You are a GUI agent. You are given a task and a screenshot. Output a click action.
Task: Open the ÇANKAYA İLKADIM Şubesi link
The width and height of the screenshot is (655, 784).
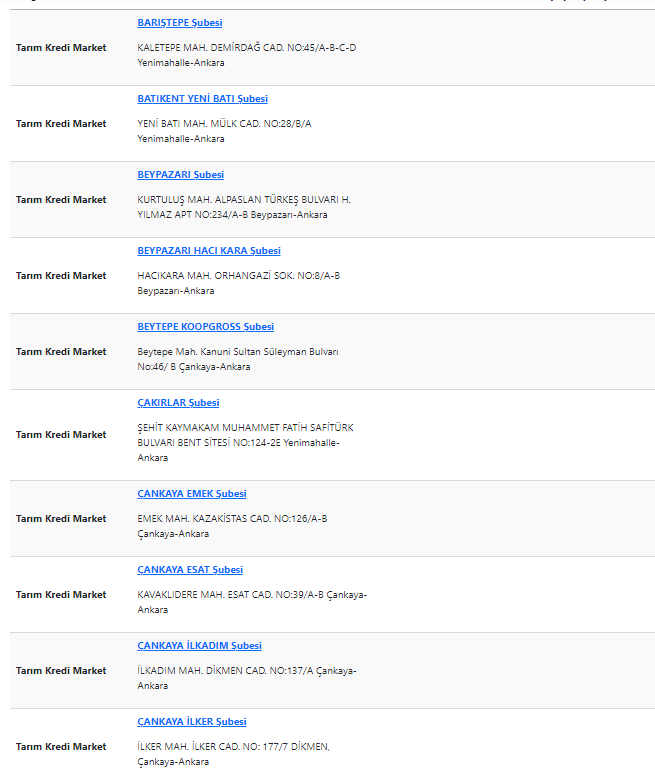coord(200,646)
